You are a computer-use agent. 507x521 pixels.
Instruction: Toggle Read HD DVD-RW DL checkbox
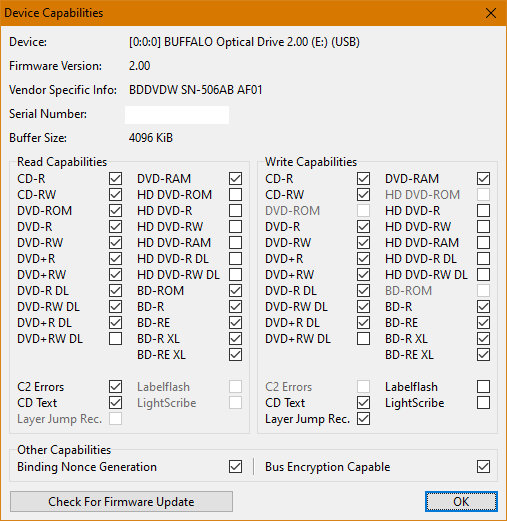click(235, 275)
